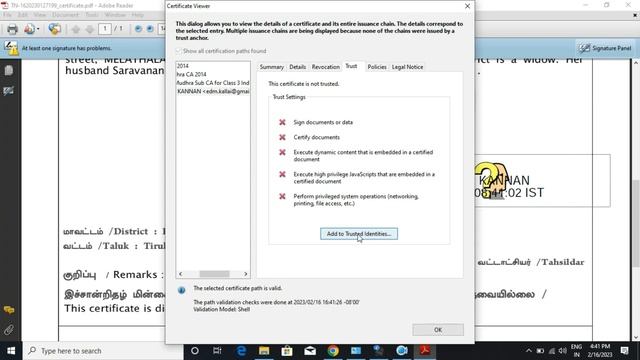This screenshot has height=360, width=640.
Task: Open the convert-to-PDF toolbar icon
Action: 29,29
